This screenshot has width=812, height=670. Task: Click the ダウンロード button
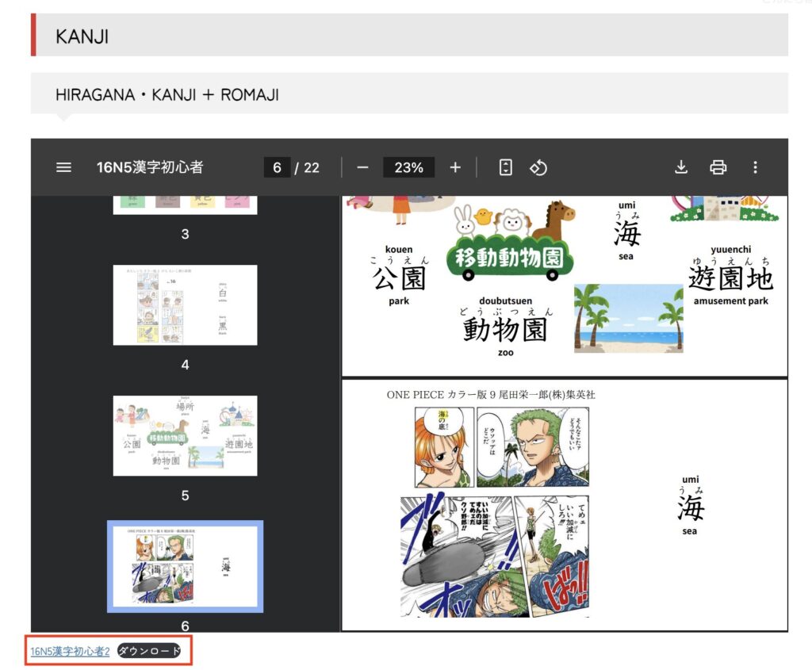pyautogui.click(x=149, y=651)
